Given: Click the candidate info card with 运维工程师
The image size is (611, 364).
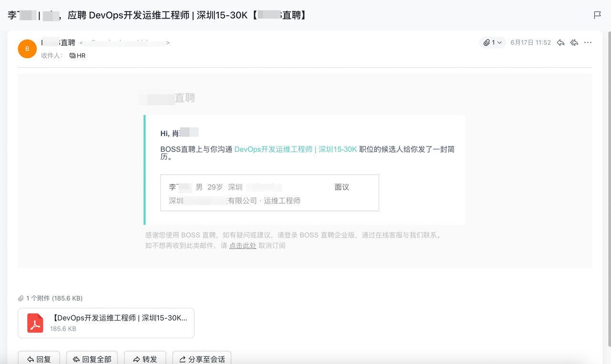Looking at the screenshot, I should (270, 193).
